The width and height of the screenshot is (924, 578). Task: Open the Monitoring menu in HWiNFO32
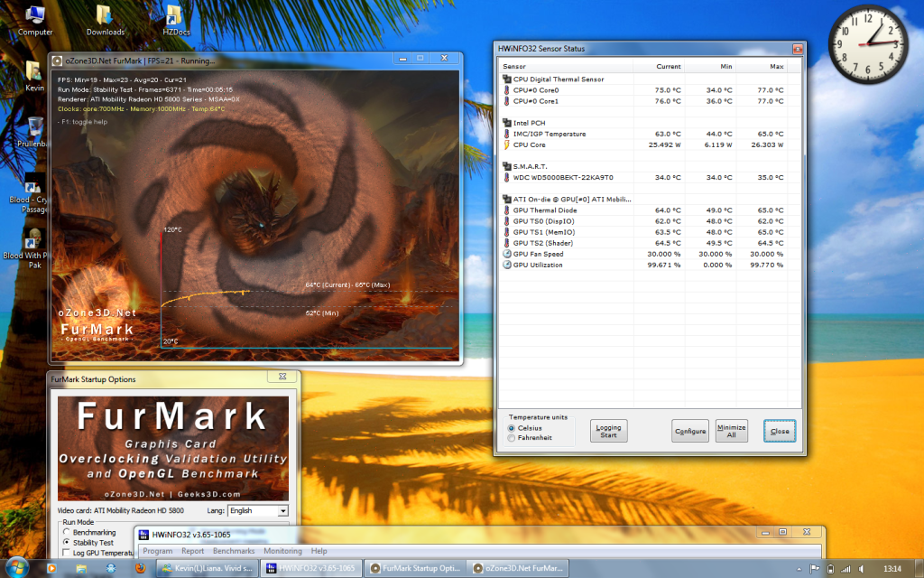(x=282, y=551)
